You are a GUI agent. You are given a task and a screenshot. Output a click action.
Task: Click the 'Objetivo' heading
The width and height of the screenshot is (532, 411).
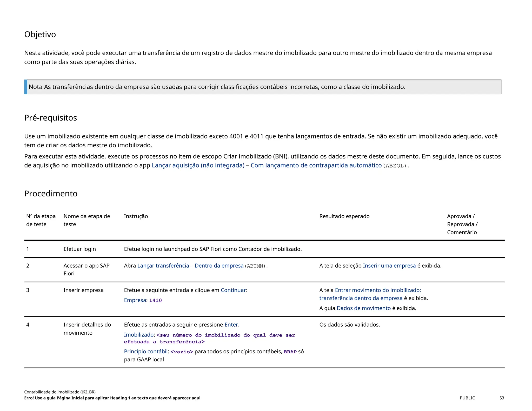[x=40, y=35]
